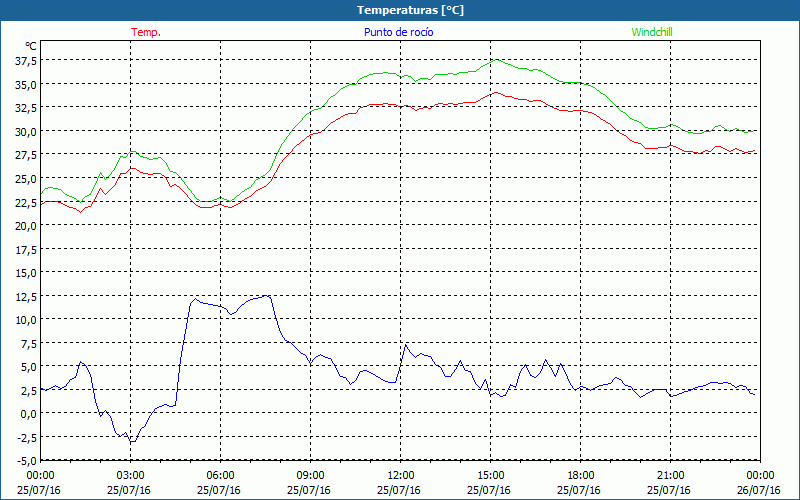Click the 32,5 y-axis value
This screenshot has height=500, width=800.
[x=26, y=108]
